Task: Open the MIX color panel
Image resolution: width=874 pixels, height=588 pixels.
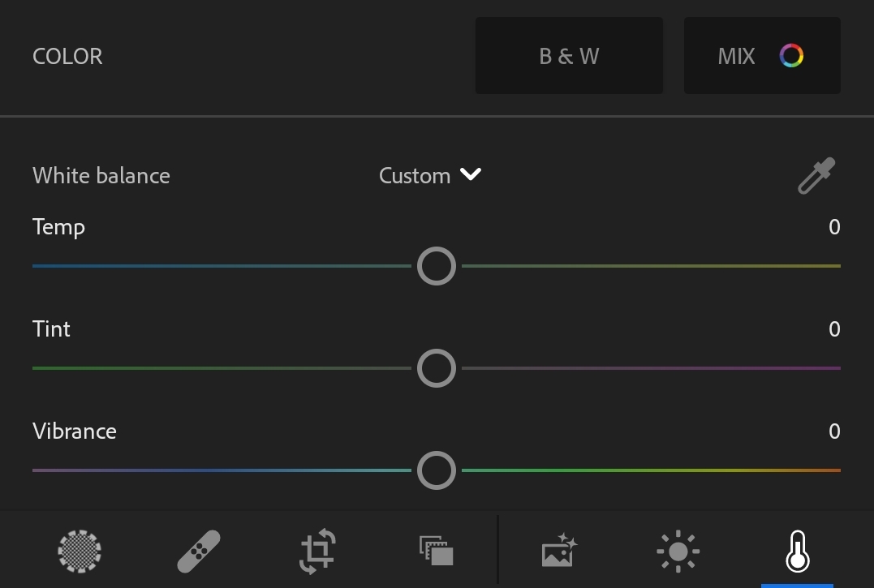Action: point(737,56)
